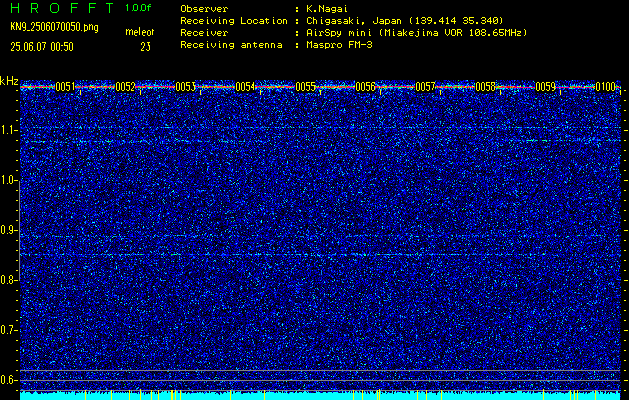Click the 0.9 frequency axis label
Viewport: 629px width, 400px height.
[8, 230]
